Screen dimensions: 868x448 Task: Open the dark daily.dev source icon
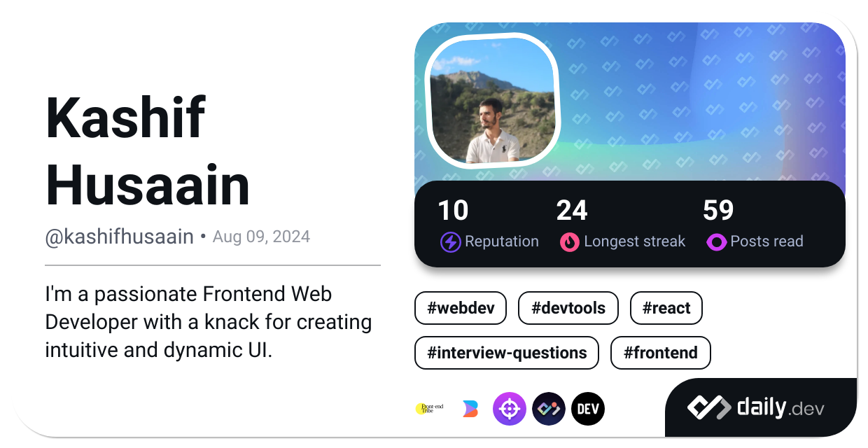tap(549, 409)
